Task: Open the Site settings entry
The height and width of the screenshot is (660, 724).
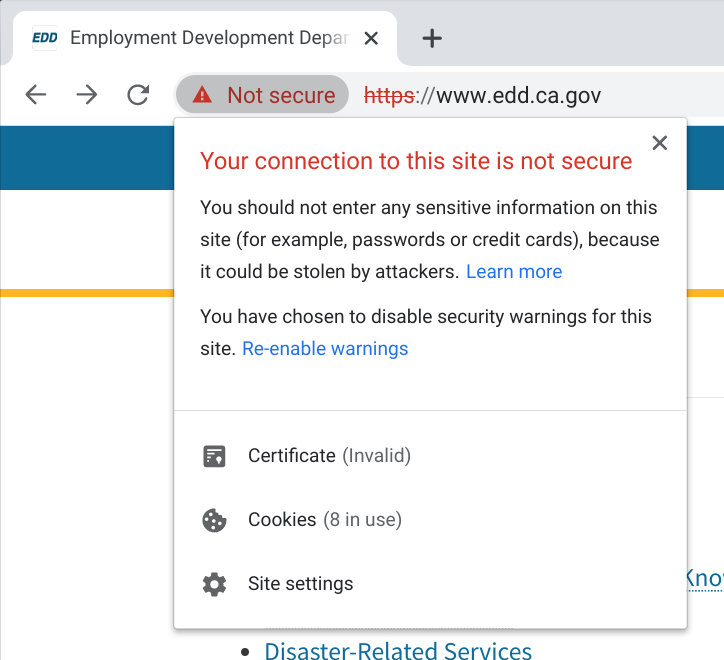Action: pyautogui.click(x=300, y=584)
